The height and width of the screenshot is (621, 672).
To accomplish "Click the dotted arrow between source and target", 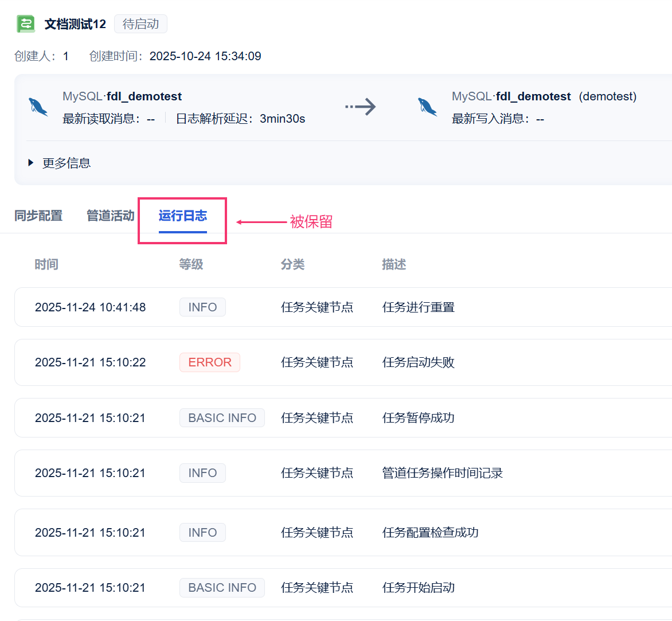I will [360, 107].
